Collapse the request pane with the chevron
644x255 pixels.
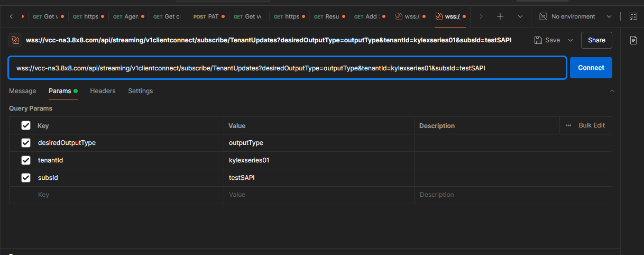point(612,91)
